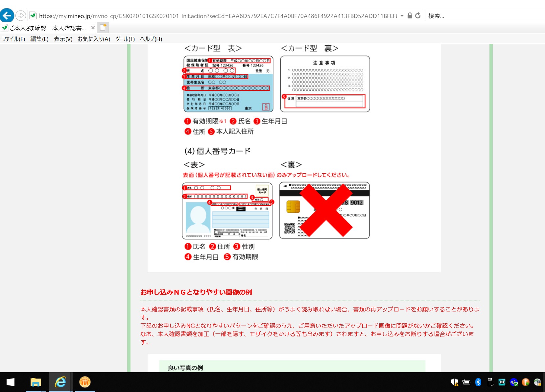Click the Internet Explorer taskbar icon
The height and width of the screenshot is (392, 545).
point(60,382)
